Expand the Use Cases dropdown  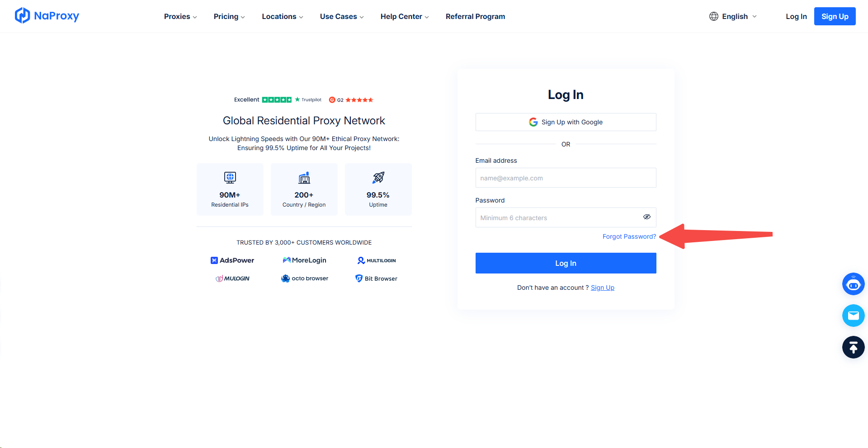coord(342,16)
